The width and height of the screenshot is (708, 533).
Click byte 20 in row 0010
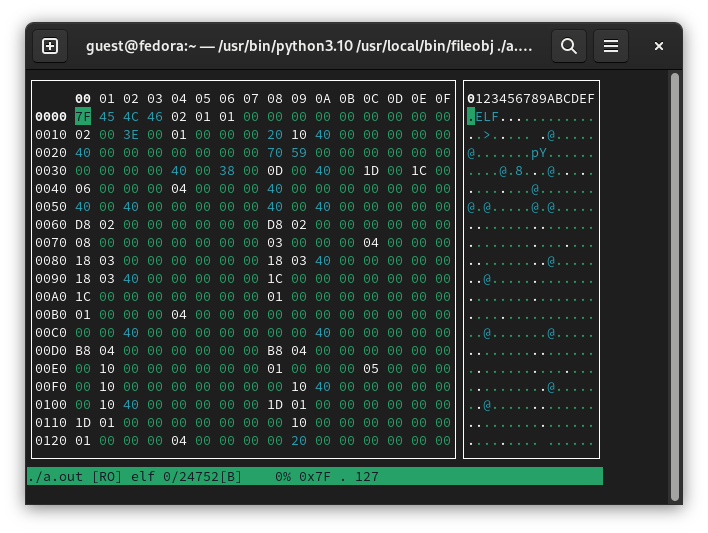click(275, 135)
